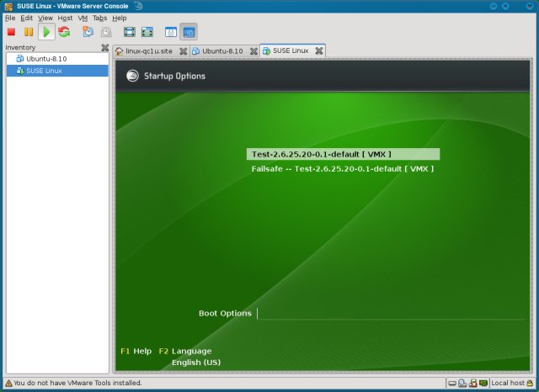The image size is (539, 392).
Task: Click the 'You do not have VMware Tools installed' message
Action: click(77, 383)
